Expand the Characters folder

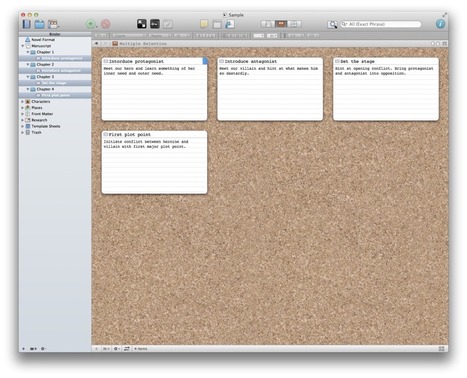click(x=23, y=102)
